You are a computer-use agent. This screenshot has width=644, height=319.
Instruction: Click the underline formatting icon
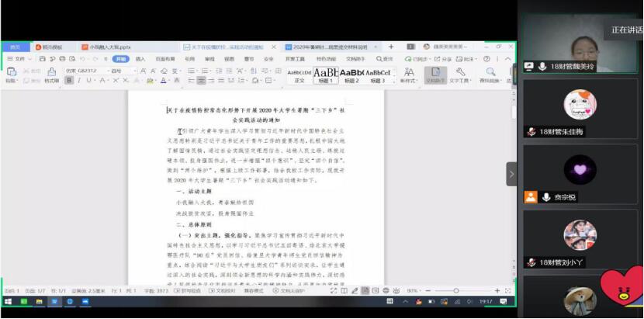click(89, 81)
